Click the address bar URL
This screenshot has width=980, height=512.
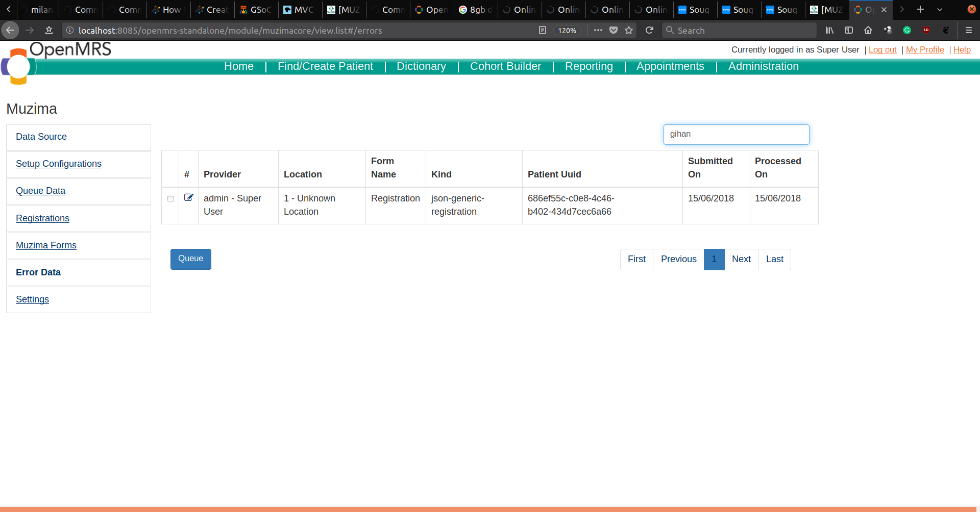tap(230, 30)
